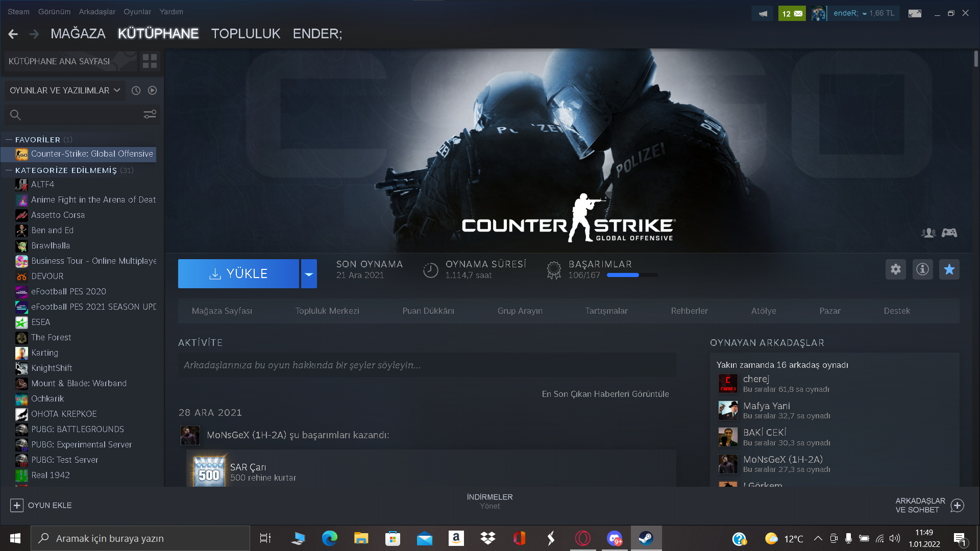Open the MAĞAZA navigation menu
The image size is (980, 551).
pos(78,34)
